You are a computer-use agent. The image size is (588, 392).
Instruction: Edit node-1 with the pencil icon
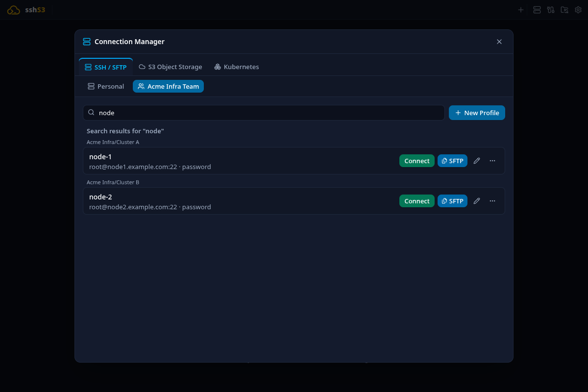(477, 161)
